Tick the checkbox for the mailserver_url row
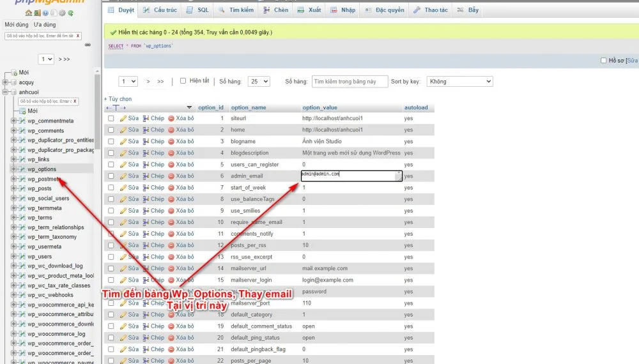The width and height of the screenshot is (639, 364). coord(111,268)
